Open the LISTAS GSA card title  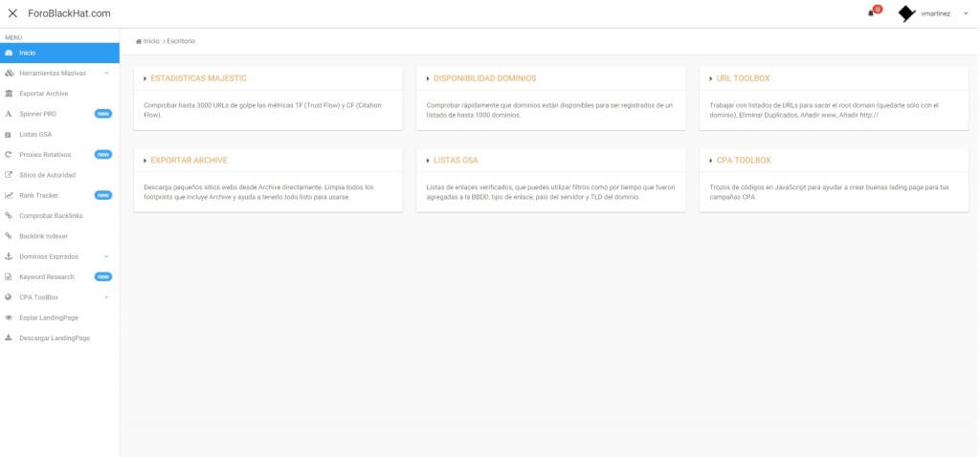[x=457, y=161]
